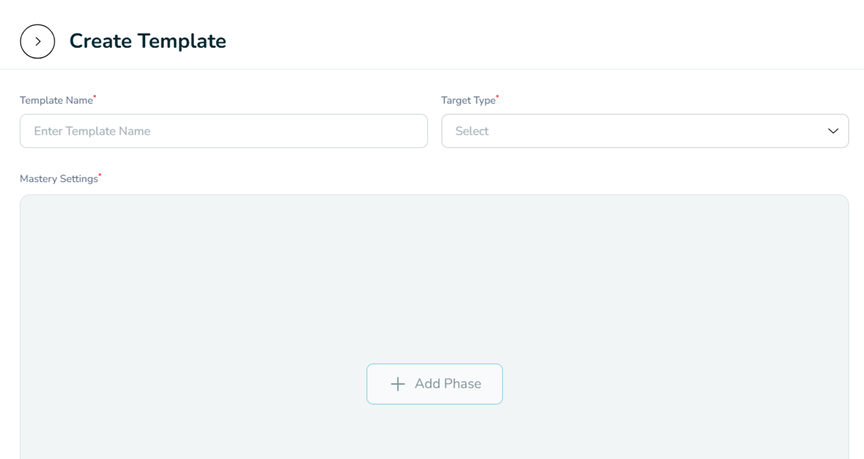Click the Target Type field label
Screen dimensions: 864x459
pos(468,100)
